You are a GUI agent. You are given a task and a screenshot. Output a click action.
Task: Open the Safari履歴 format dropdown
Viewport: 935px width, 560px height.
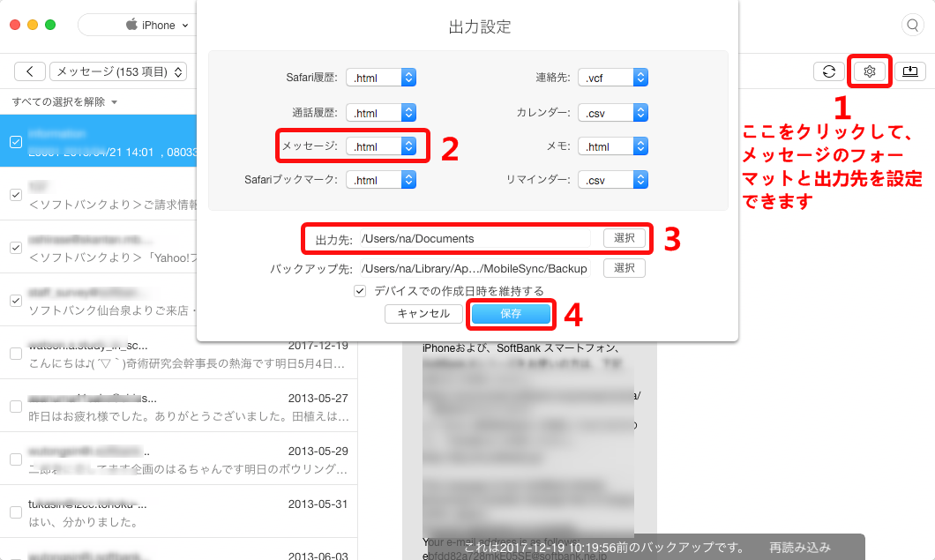click(x=381, y=78)
